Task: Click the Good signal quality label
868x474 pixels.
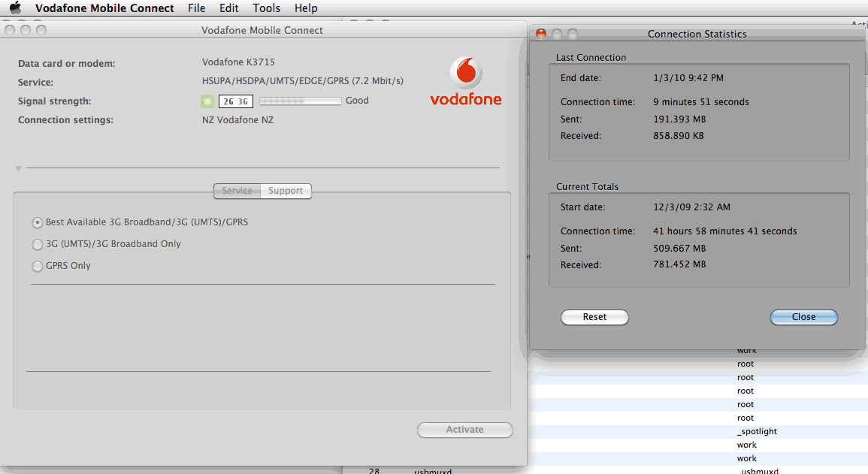Action: [x=357, y=101]
